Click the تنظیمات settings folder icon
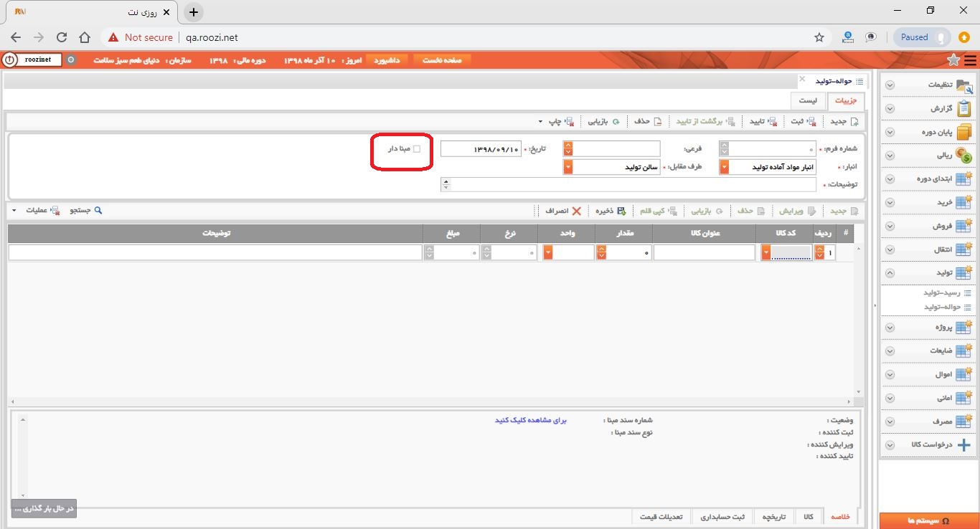 point(964,85)
